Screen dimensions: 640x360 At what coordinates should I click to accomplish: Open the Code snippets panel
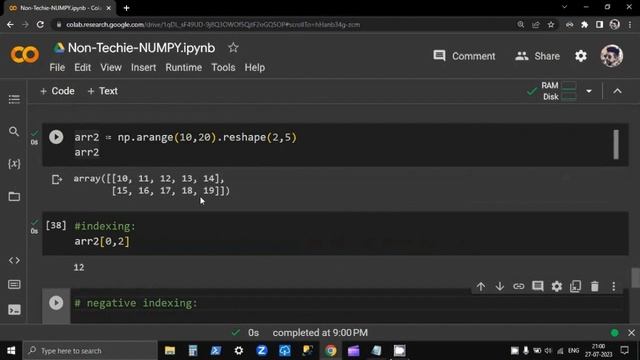14,260
